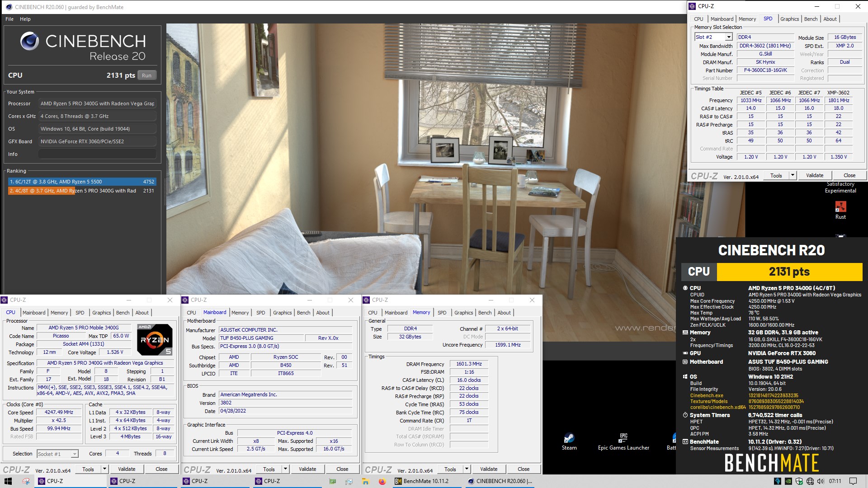Switch to CINEBENCH R20.060 taskbar item
868x488 pixels.
[500, 481]
